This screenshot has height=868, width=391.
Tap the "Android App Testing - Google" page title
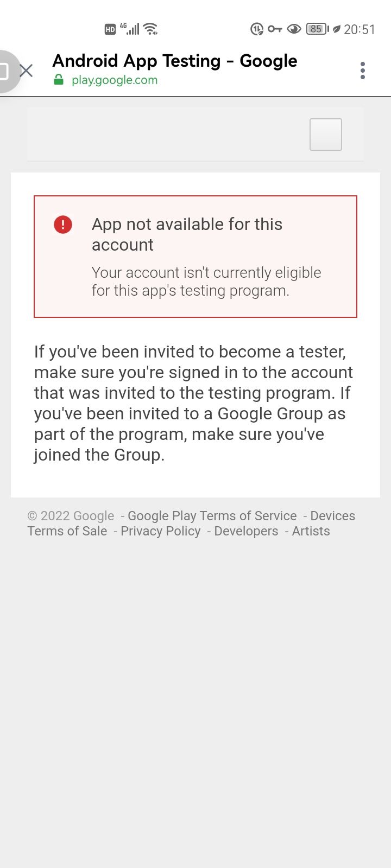174,61
